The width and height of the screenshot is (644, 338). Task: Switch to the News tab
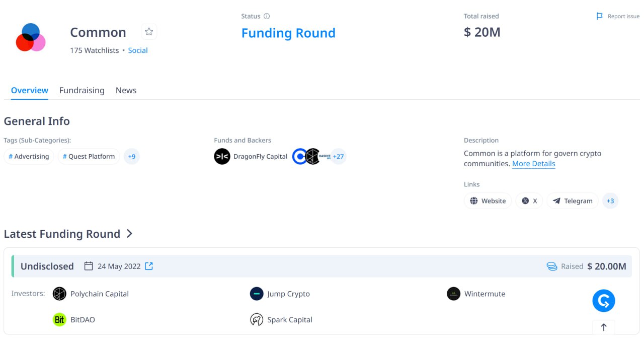coord(126,90)
